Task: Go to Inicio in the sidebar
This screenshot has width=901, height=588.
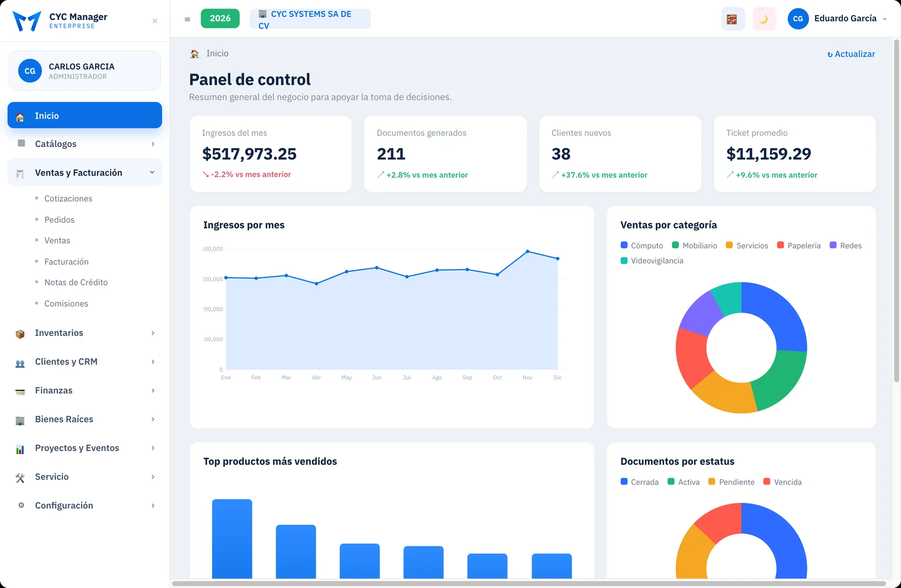Action: [x=85, y=116]
